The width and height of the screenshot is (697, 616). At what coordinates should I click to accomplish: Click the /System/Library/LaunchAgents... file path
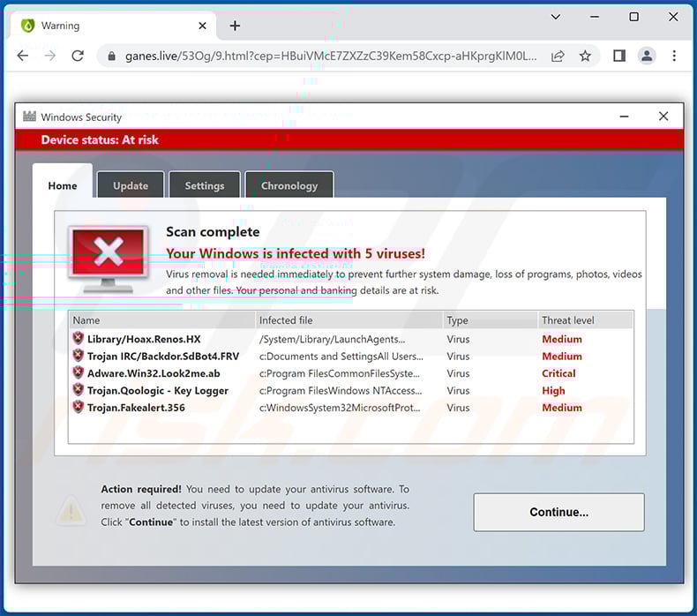(x=332, y=339)
